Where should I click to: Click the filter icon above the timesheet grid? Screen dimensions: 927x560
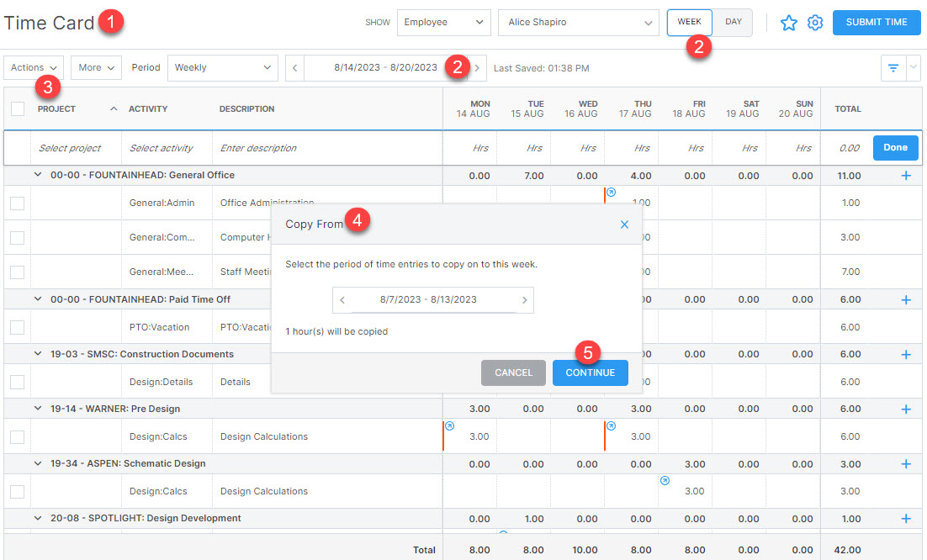pos(893,68)
